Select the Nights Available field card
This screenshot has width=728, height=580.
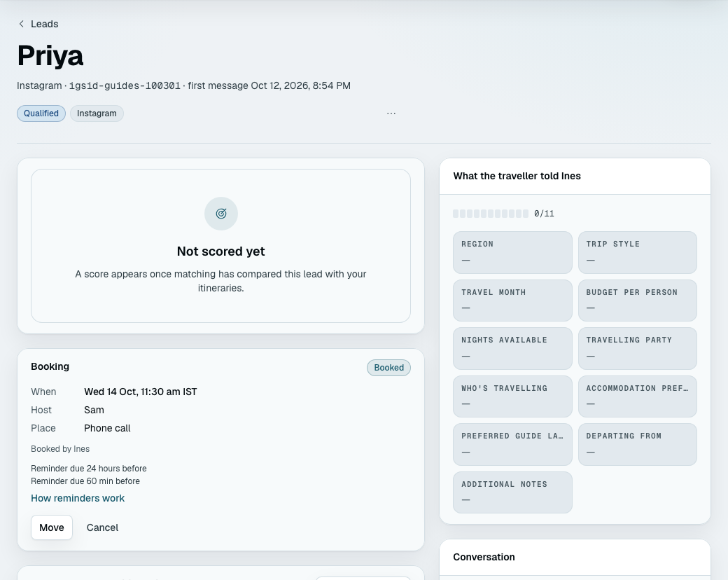[512, 349]
